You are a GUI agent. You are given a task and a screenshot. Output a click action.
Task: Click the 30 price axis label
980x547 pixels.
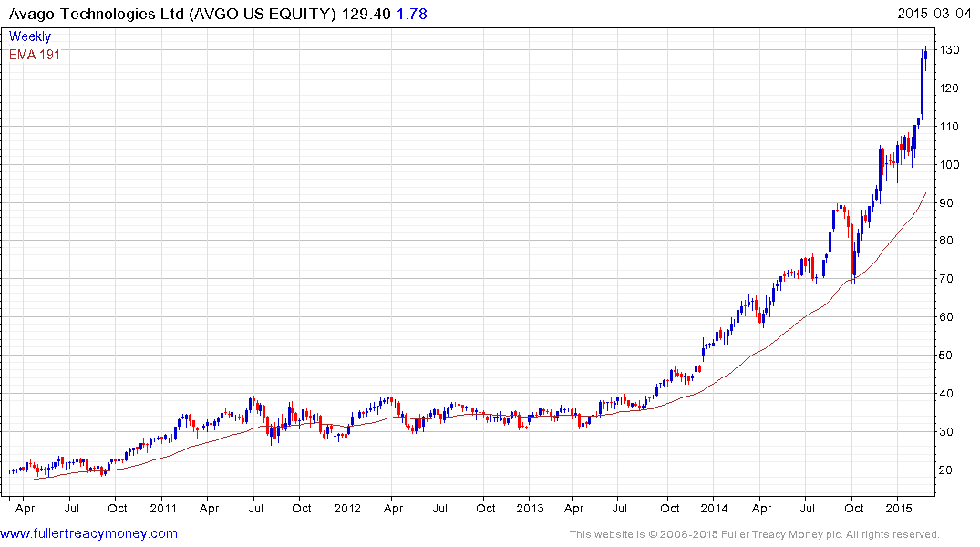pyautogui.click(x=946, y=431)
